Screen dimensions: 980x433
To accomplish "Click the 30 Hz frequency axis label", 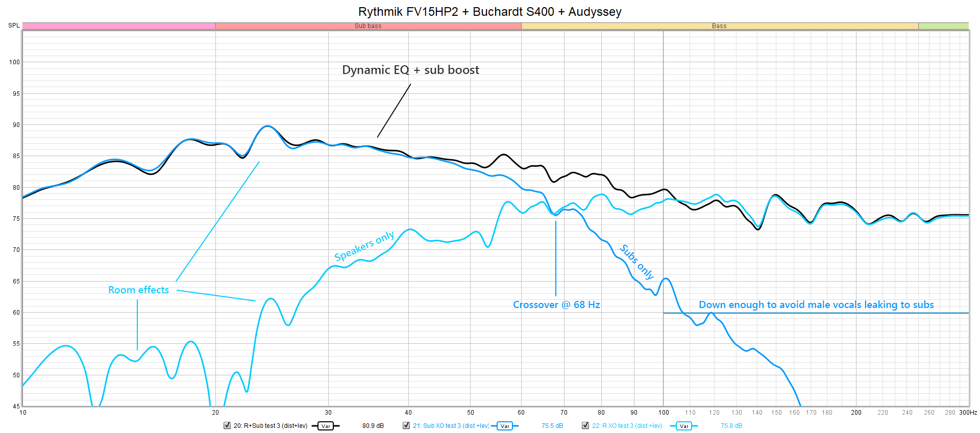I will pyautogui.click(x=328, y=413).
